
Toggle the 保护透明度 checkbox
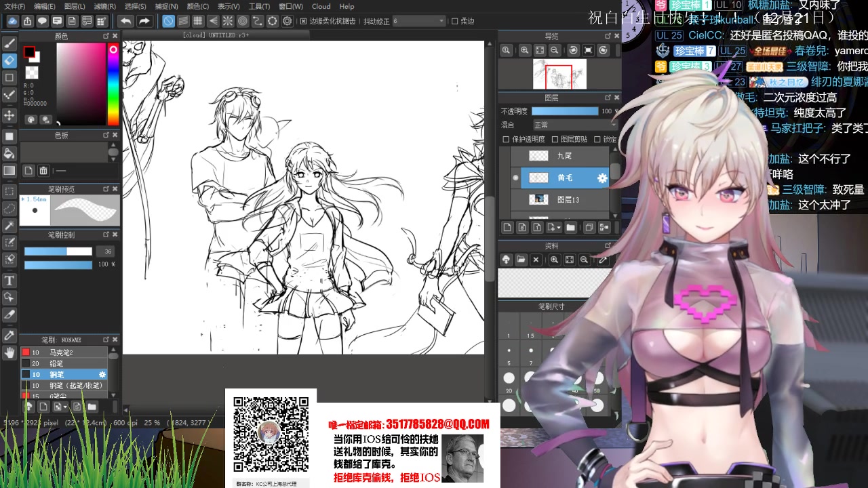pyautogui.click(x=506, y=140)
